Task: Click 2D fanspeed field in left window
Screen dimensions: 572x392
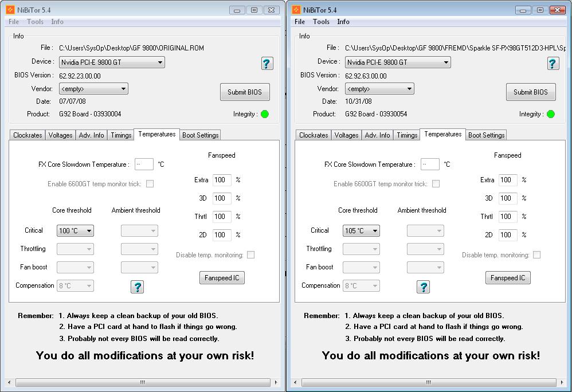Action: coord(222,235)
